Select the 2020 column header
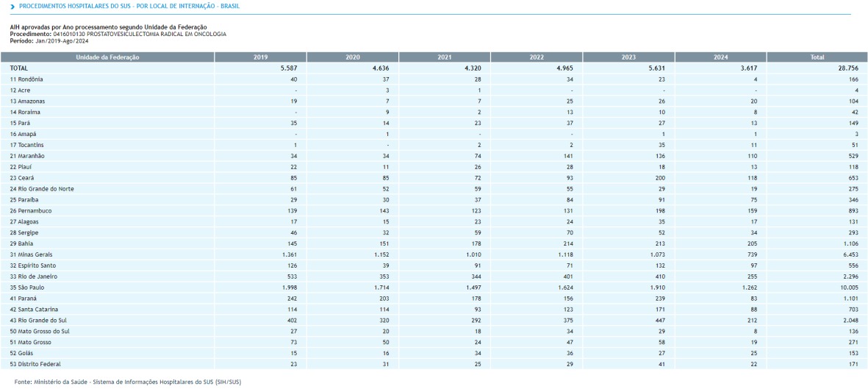868x389 pixels. (x=353, y=57)
